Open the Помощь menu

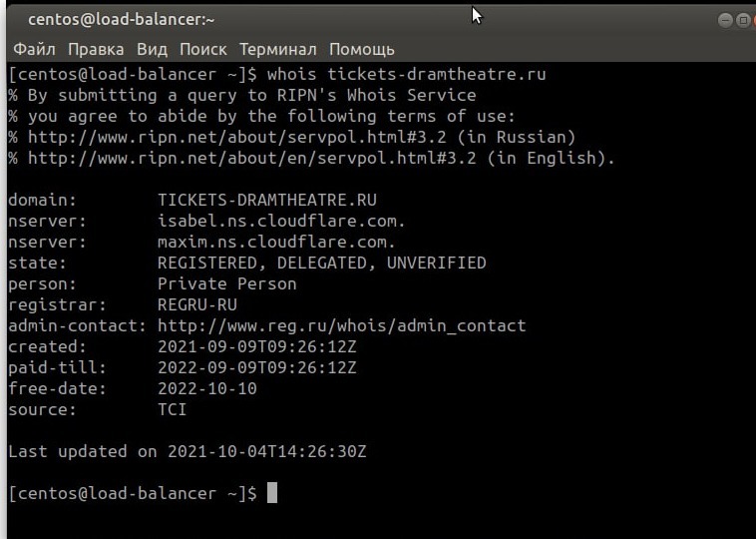point(361,49)
